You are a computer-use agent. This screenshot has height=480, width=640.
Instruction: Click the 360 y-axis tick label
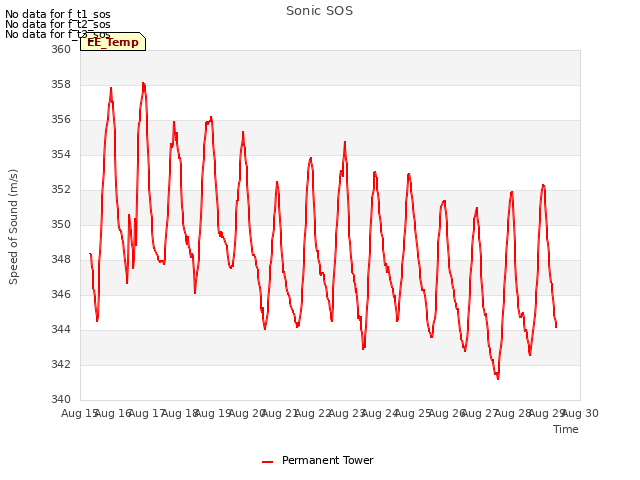click(x=61, y=49)
